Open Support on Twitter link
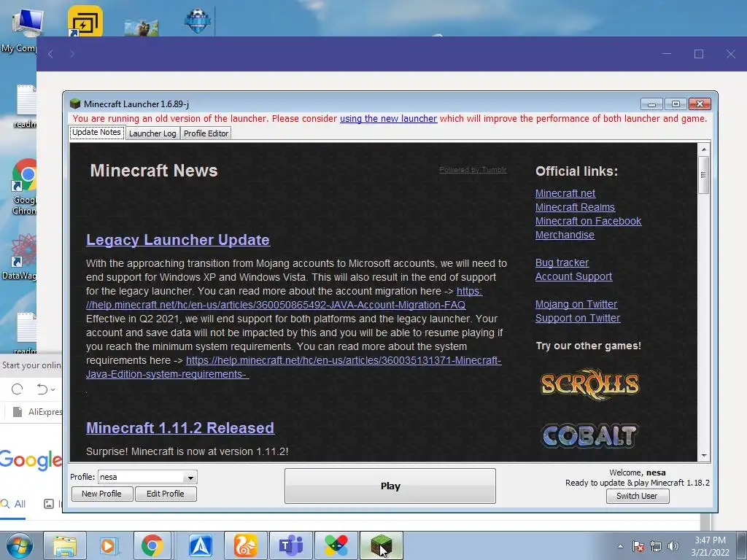Image resolution: width=747 pixels, height=560 pixels. (x=578, y=318)
